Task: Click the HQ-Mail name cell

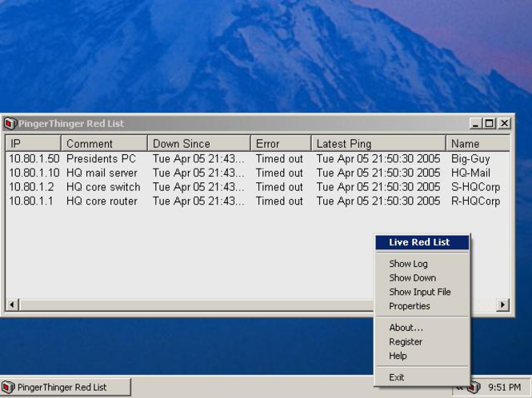Action: tap(470, 173)
